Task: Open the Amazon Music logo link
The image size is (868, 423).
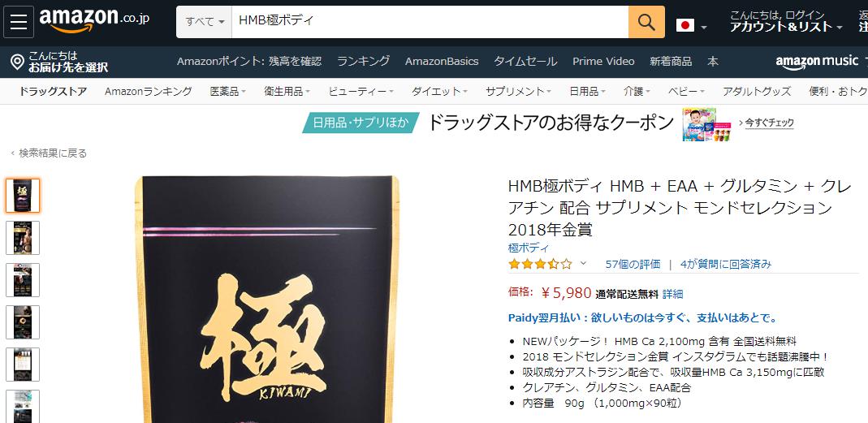Action: coord(817,62)
